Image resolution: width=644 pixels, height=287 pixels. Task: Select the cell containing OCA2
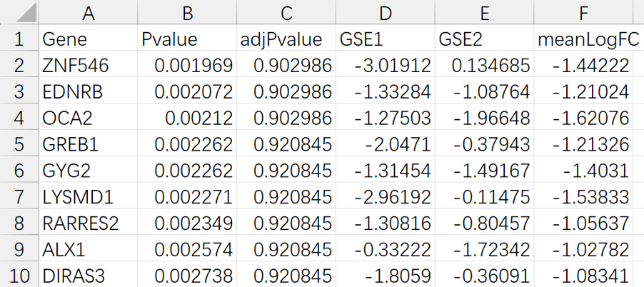pyautogui.click(x=89, y=119)
